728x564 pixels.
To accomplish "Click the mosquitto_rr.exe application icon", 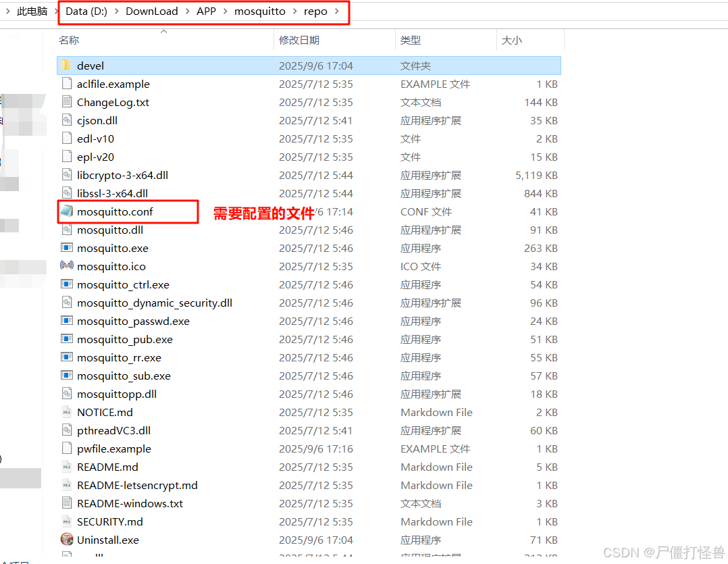I will pos(67,357).
